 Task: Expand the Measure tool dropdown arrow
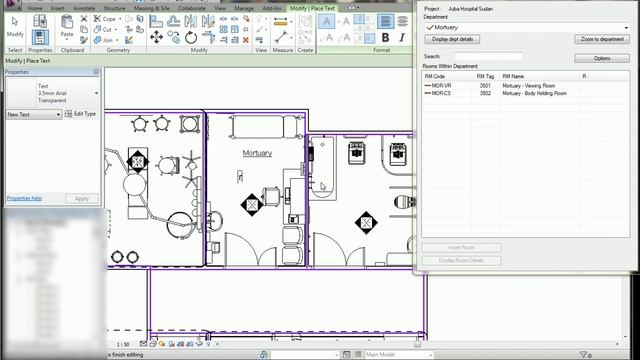[291, 22]
